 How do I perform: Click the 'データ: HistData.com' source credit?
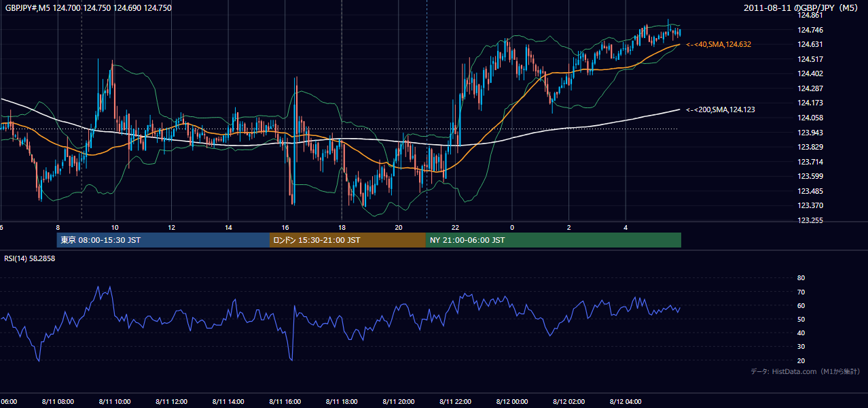(805, 371)
